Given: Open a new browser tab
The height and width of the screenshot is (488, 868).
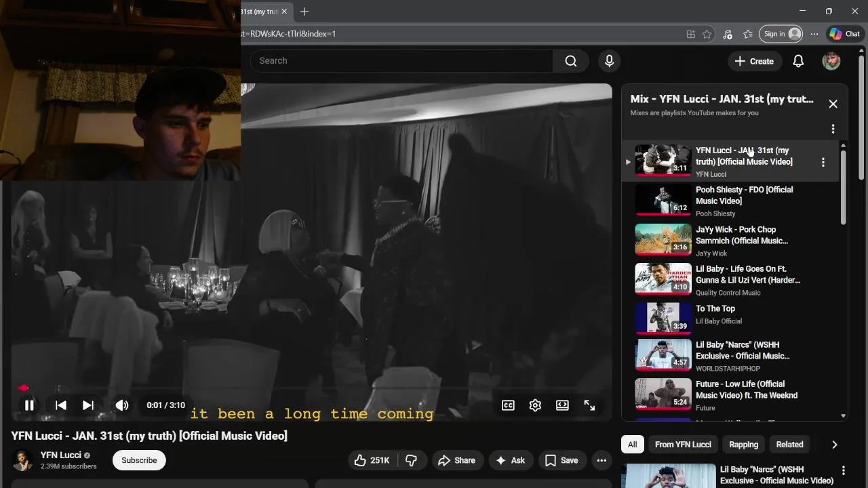Looking at the screenshot, I should point(304,12).
